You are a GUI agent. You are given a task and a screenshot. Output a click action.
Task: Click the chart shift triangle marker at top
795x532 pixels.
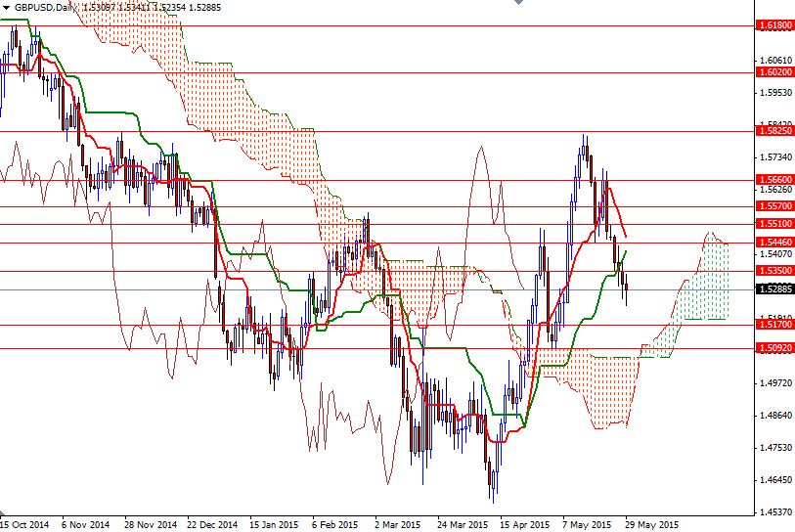518,2
